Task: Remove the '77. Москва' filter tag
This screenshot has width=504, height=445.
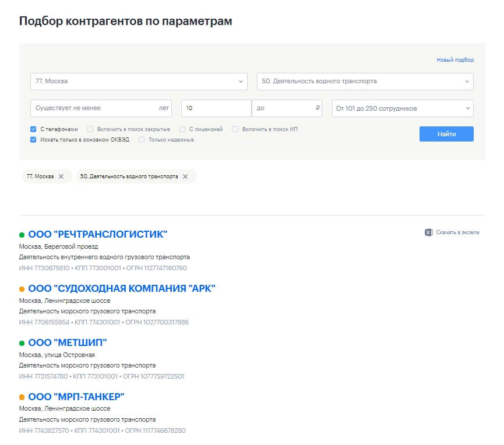Action: pos(61,176)
